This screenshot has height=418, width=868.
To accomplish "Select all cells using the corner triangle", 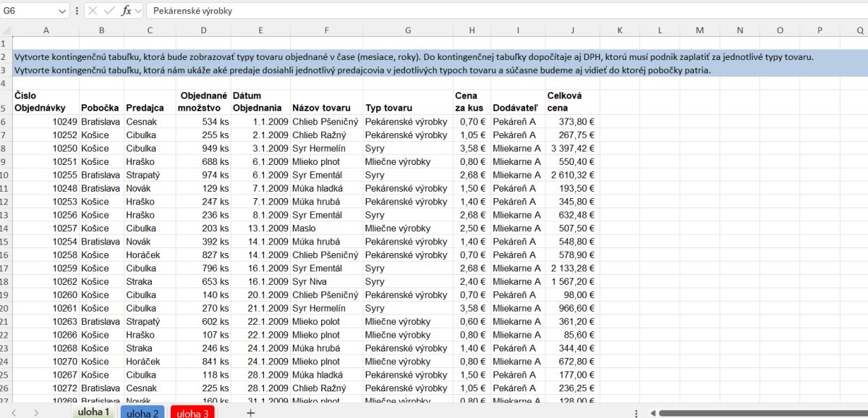I will 6,30.
